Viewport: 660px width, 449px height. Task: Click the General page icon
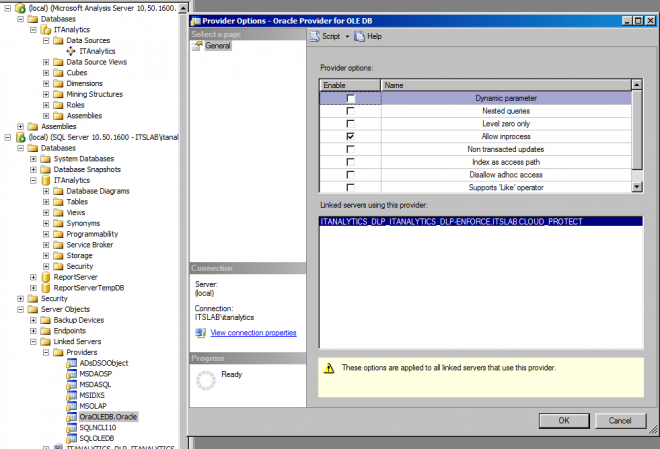[x=197, y=46]
